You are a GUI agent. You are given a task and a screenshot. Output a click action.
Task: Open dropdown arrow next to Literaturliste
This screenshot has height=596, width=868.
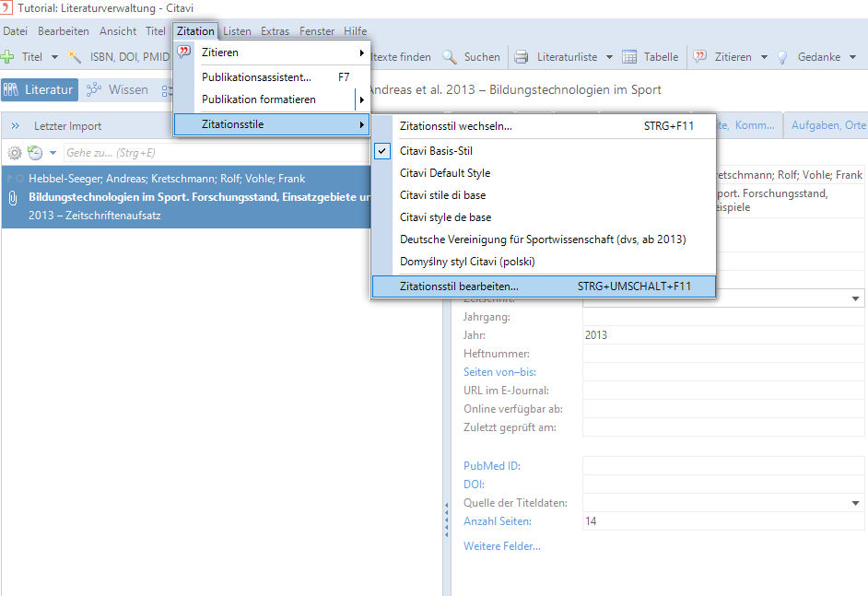(609, 57)
